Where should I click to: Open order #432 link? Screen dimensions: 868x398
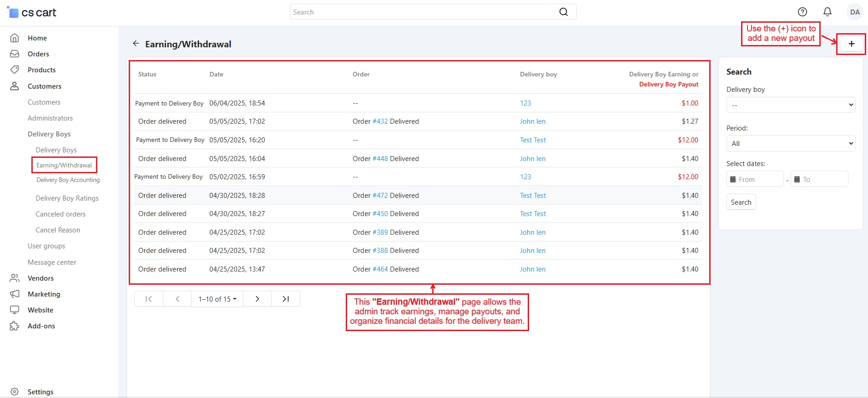380,121
